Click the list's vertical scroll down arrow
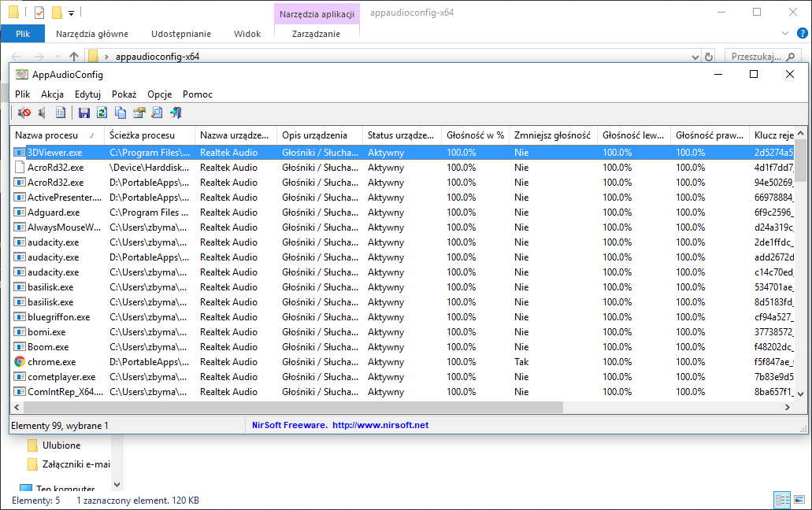This screenshot has height=510, width=812. [x=801, y=394]
